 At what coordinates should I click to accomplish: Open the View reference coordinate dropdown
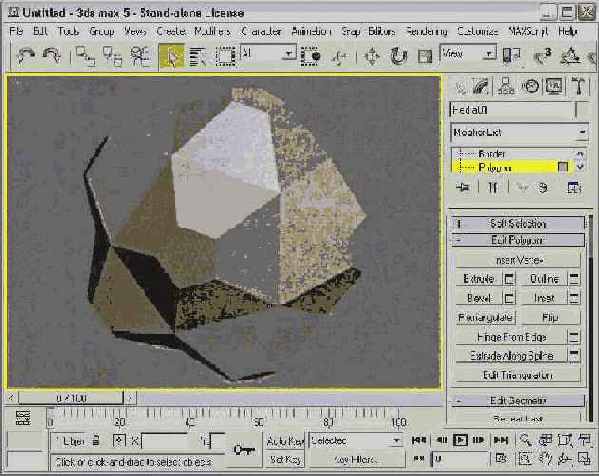tap(468, 53)
